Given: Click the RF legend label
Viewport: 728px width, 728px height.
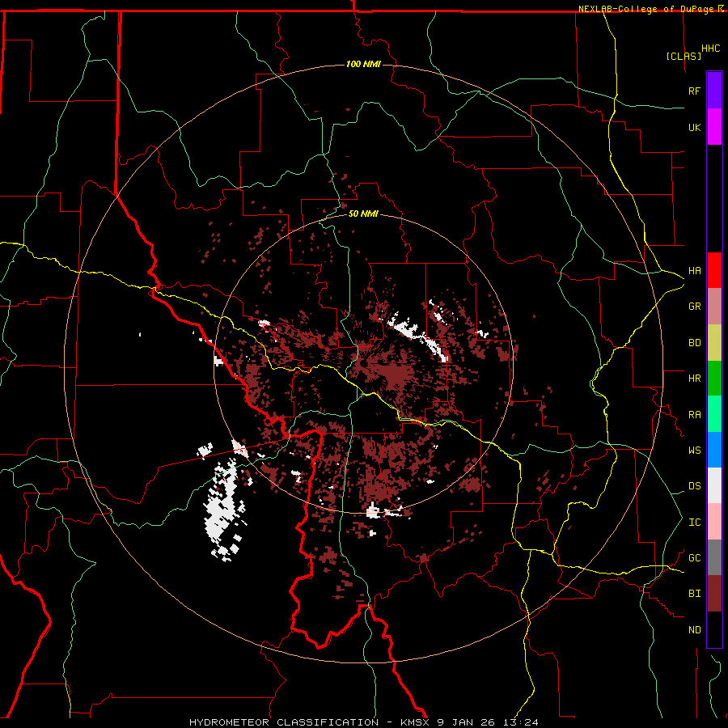Looking at the screenshot, I should pos(694,91).
